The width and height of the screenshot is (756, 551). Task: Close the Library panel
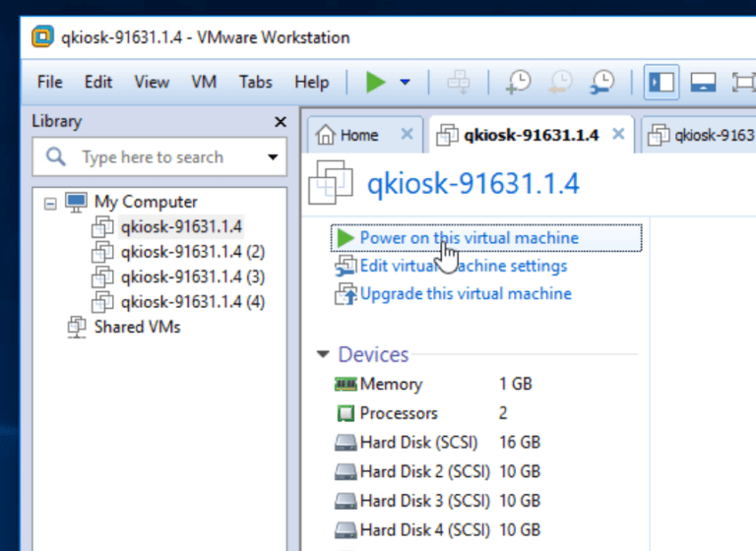(280, 122)
